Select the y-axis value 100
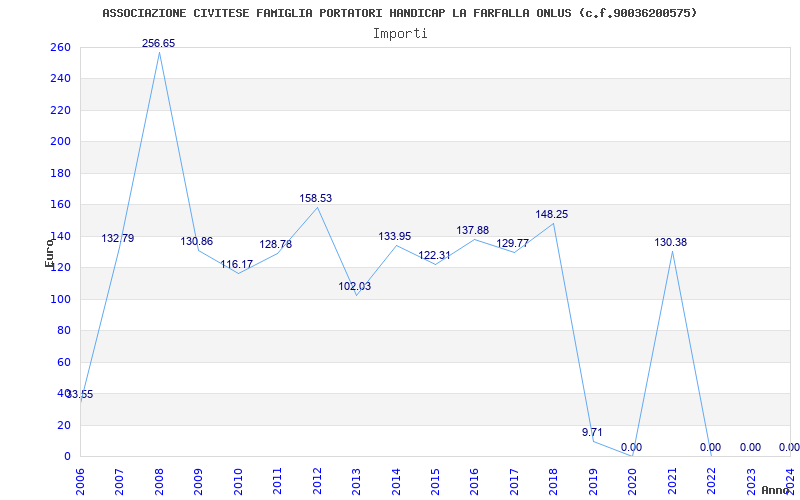Viewport: 800px width, 500px height. click(60, 299)
